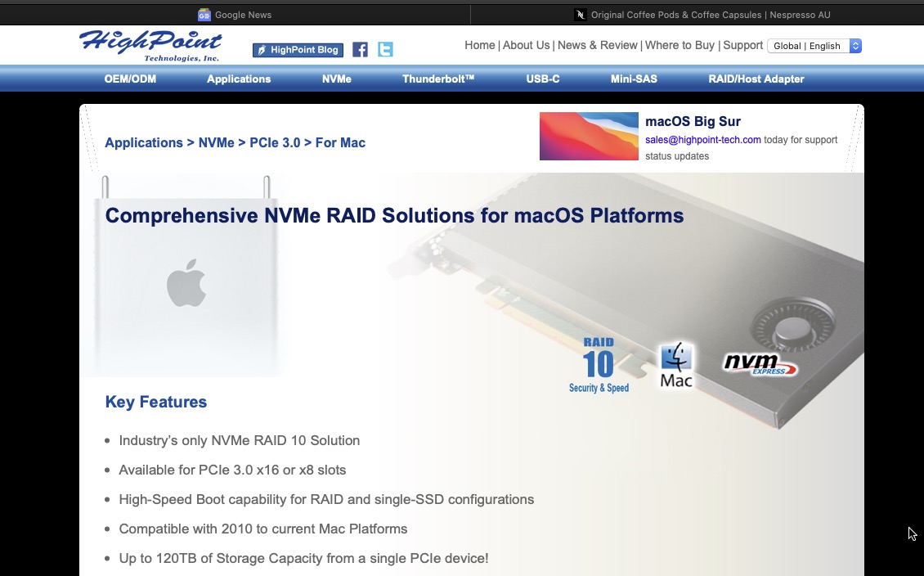The width and height of the screenshot is (924, 576).
Task: Click the Mac Finder face badge
Action: 676,365
